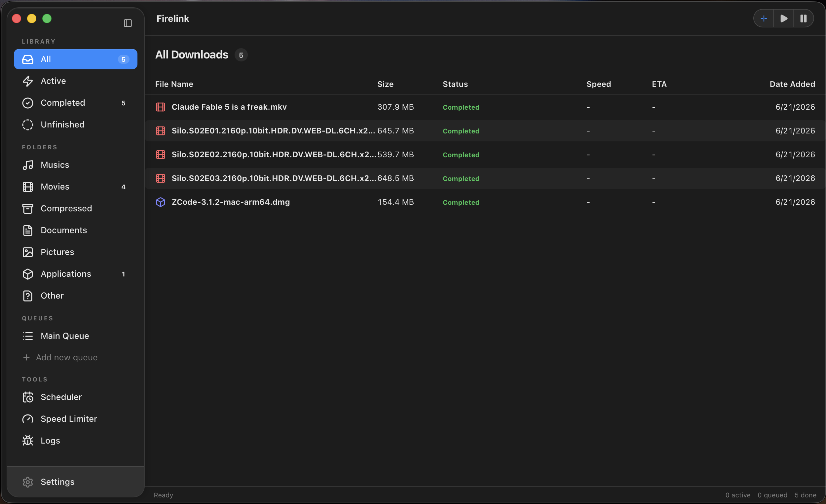Show Completed downloads in sidebar
Viewport: 826px width, 504px height.
[75, 103]
